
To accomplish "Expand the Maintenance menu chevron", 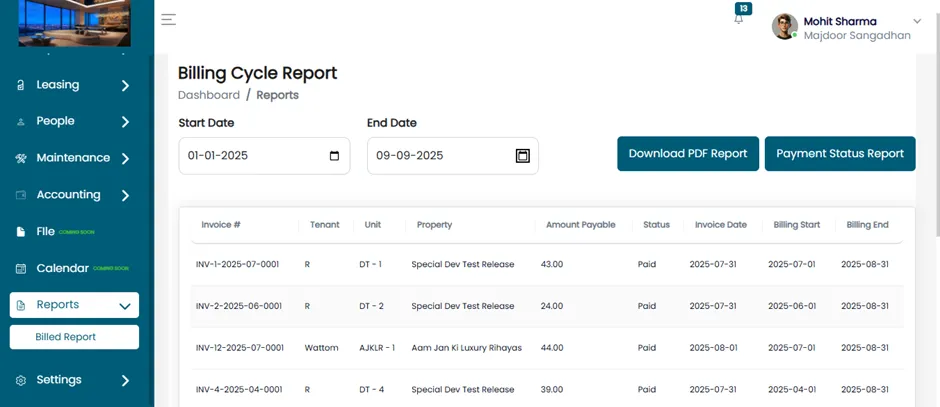I will coord(125,159).
